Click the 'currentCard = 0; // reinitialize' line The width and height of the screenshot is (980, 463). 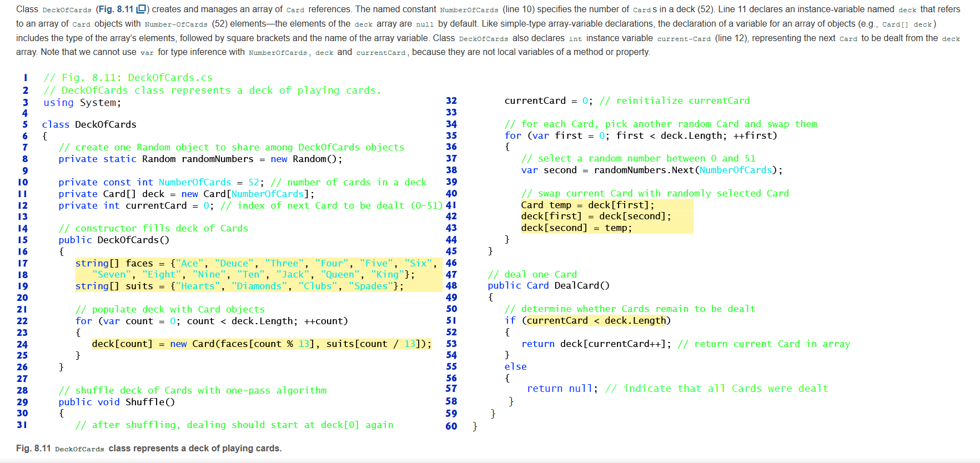click(x=627, y=100)
